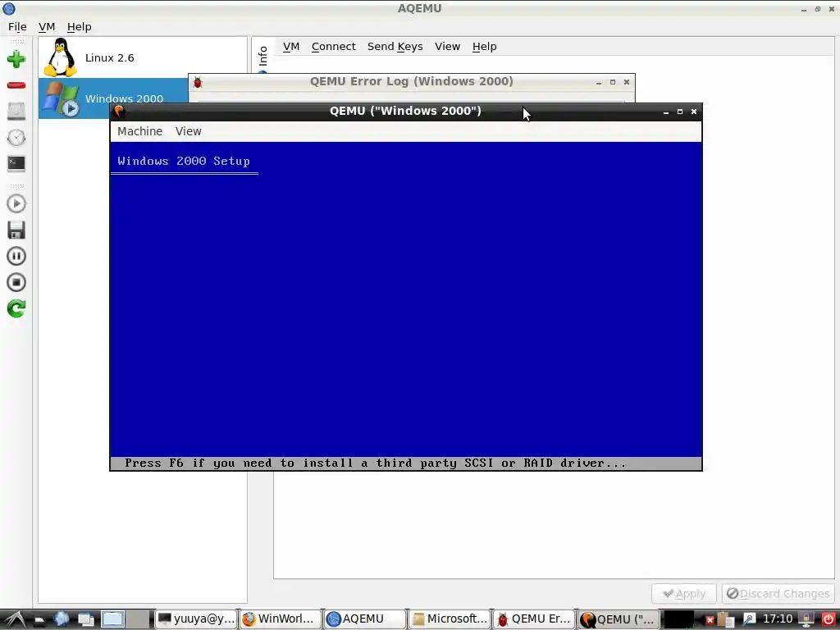Click the red power logout icon
The image size is (840, 630).
click(828, 619)
